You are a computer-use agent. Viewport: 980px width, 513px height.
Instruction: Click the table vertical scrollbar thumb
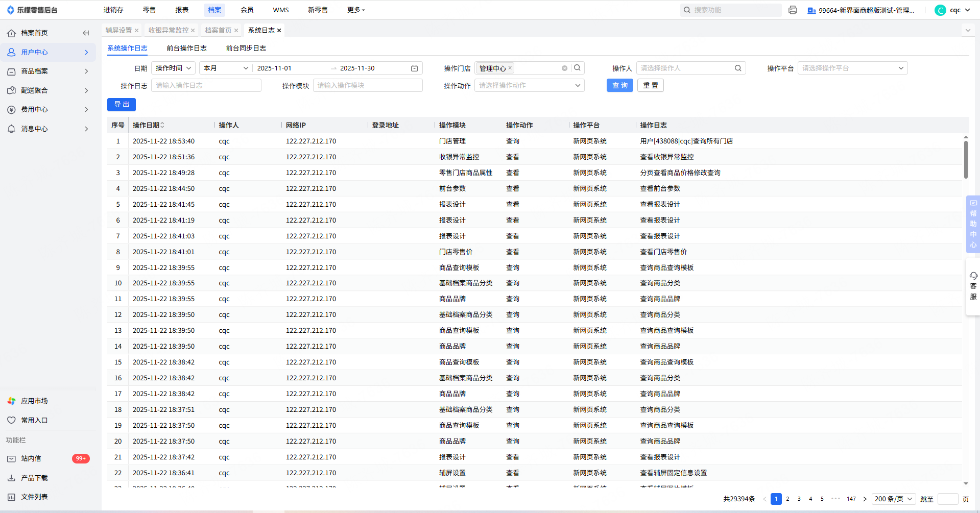coord(966,160)
